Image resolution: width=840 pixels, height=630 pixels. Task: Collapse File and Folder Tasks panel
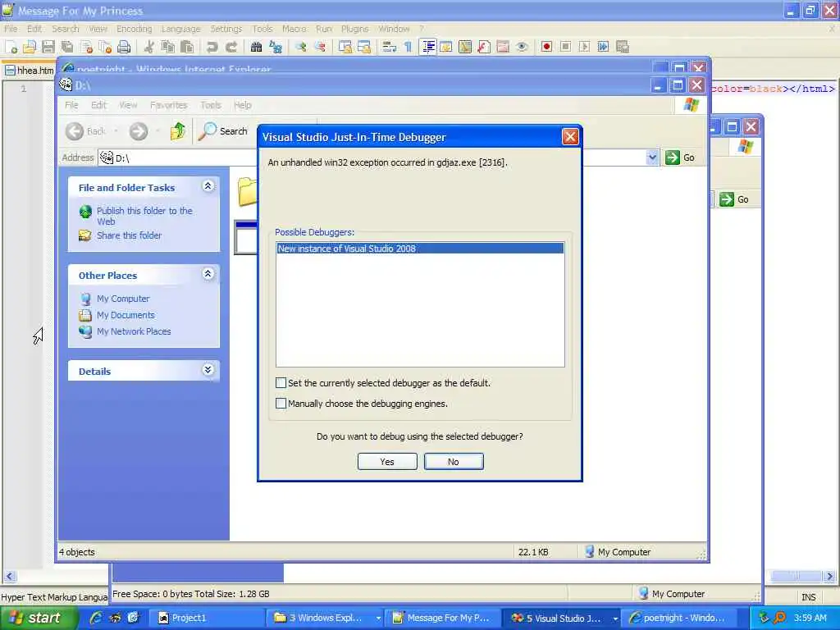pyautogui.click(x=208, y=186)
